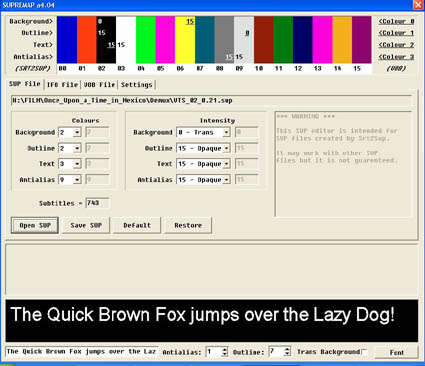Click the Restore button
The width and height of the screenshot is (425, 366).
pos(188,225)
